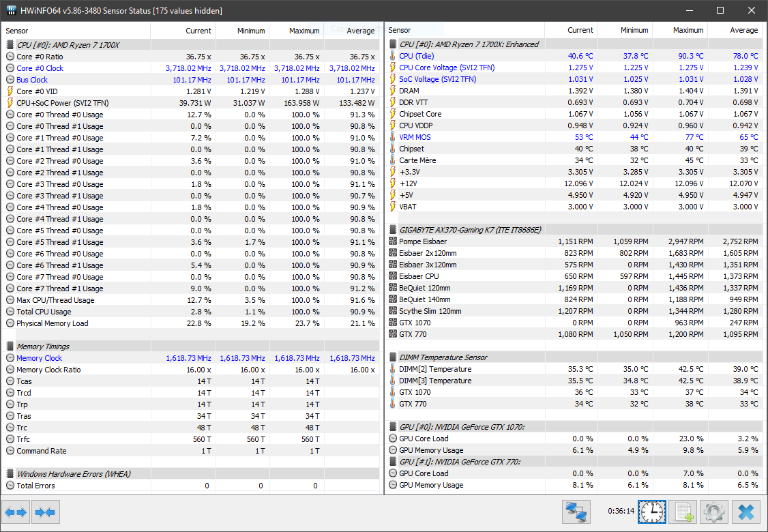Open sensor settings gear icon

pyautogui.click(x=714, y=512)
